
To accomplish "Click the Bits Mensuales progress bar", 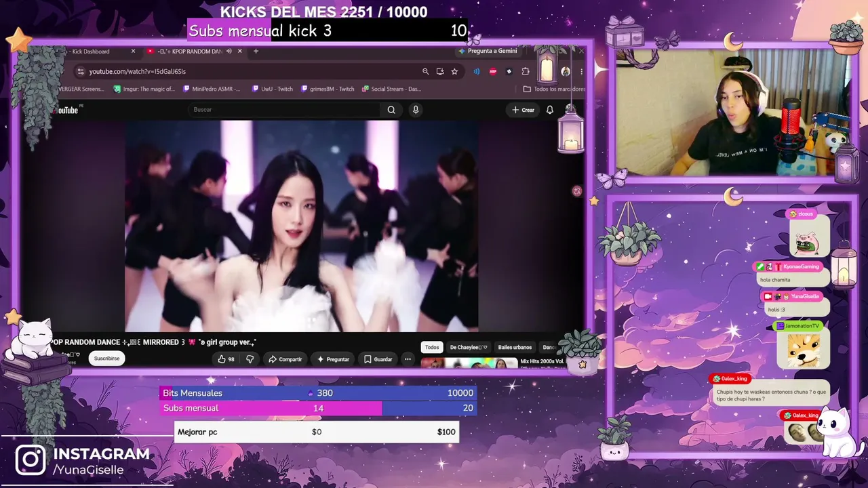I will [x=318, y=393].
